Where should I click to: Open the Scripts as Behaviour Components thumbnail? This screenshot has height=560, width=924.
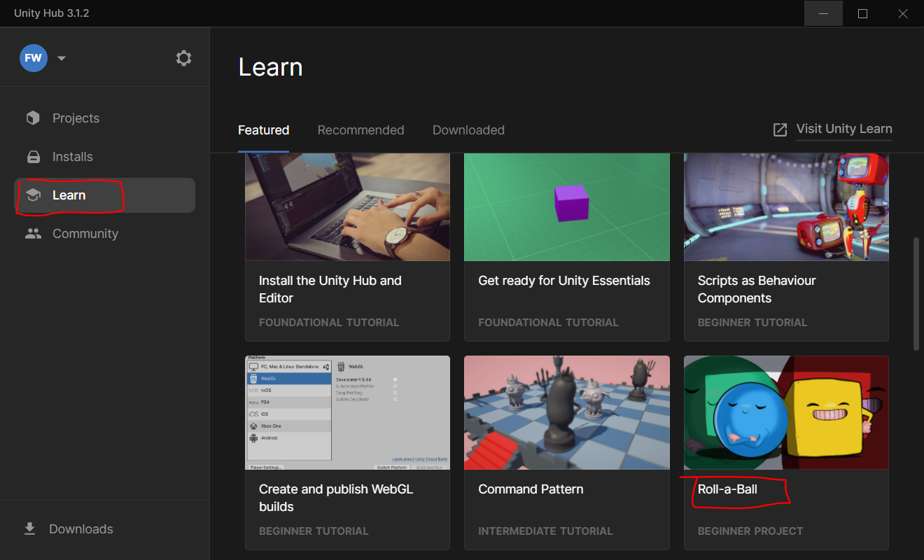click(x=786, y=207)
